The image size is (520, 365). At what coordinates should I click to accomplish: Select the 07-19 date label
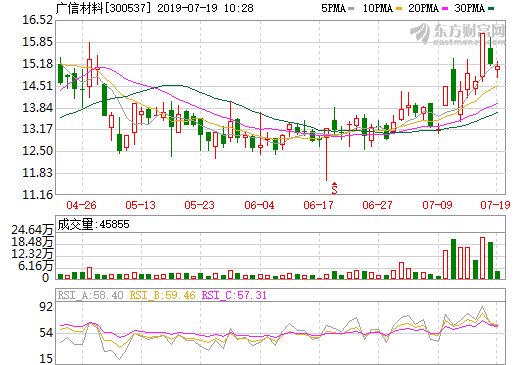[495, 205]
